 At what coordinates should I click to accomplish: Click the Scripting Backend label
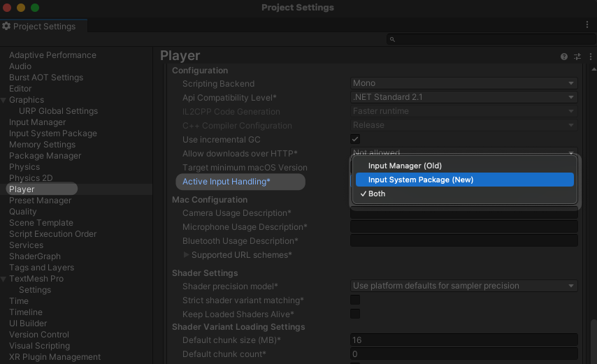coord(218,84)
